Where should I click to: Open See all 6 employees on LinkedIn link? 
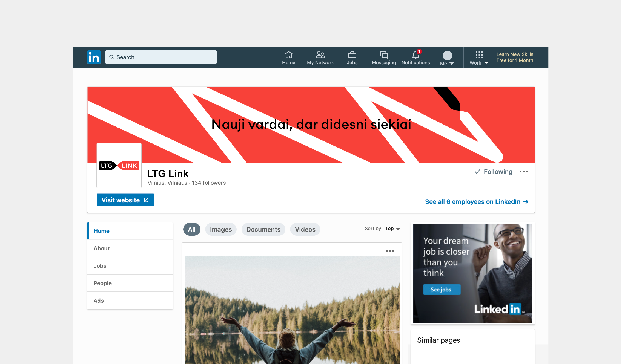point(477,202)
